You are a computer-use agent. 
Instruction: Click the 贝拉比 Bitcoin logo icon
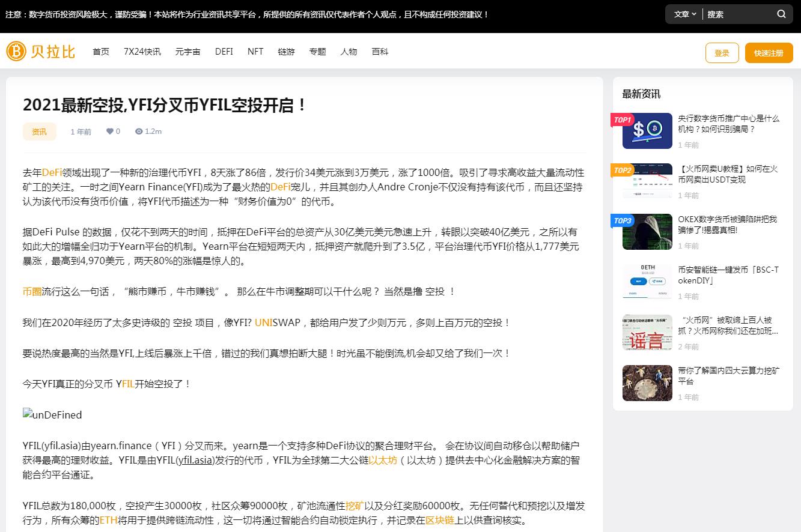[x=16, y=51]
